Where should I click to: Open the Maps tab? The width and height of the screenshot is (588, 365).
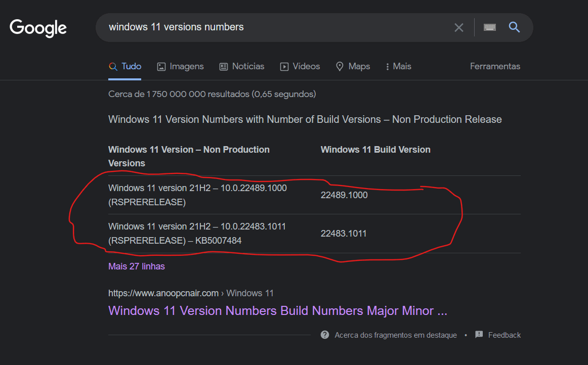tap(353, 66)
